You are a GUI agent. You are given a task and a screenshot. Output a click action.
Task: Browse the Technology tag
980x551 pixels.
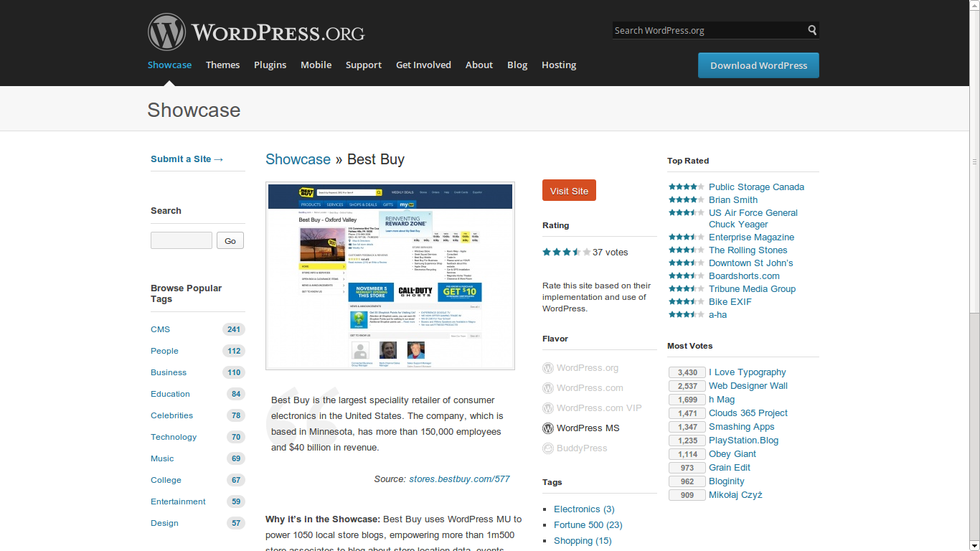(x=174, y=437)
